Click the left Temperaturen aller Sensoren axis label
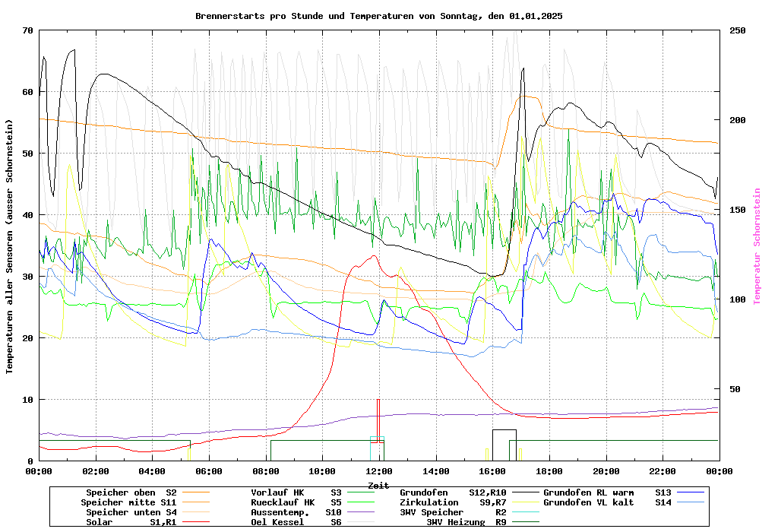Image resolution: width=778 pixels, height=532 pixels. (10, 245)
